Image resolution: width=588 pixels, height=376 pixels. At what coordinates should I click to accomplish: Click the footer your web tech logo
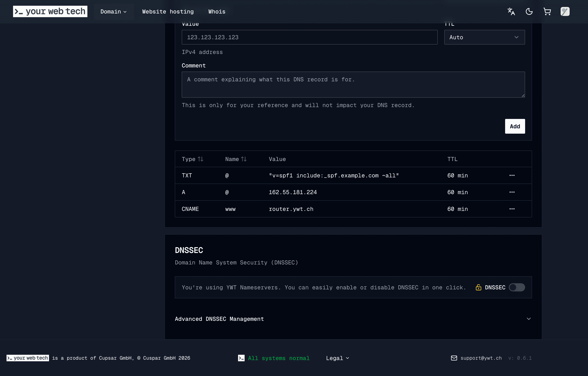click(x=28, y=358)
